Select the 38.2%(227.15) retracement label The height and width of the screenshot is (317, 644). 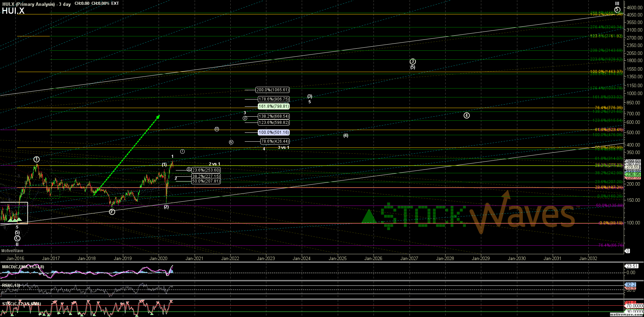(x=206, y=176)
